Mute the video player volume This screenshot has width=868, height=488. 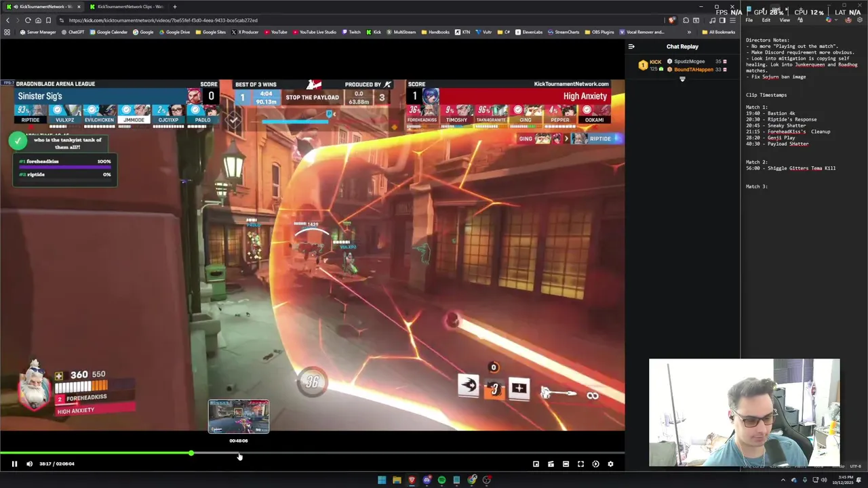pos(29,464)
